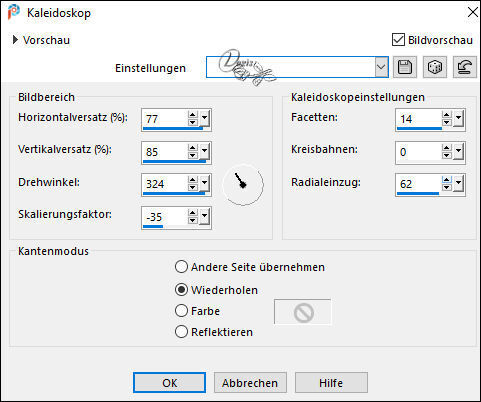The image size is (481, 402).
Task: Open the Einstellungen presets dropdown
Action: click(381, 67)
